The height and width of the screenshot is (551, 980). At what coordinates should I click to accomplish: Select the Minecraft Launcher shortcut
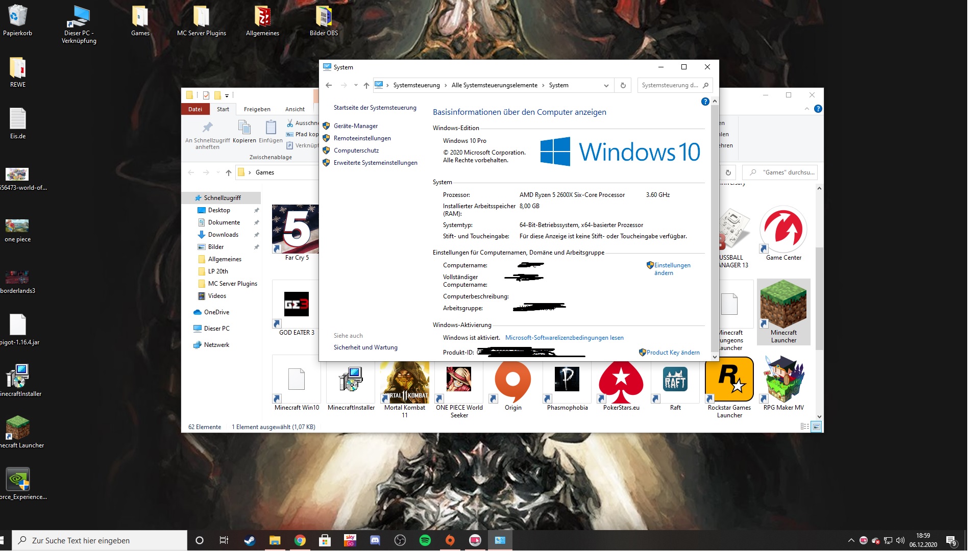[783, 312]
